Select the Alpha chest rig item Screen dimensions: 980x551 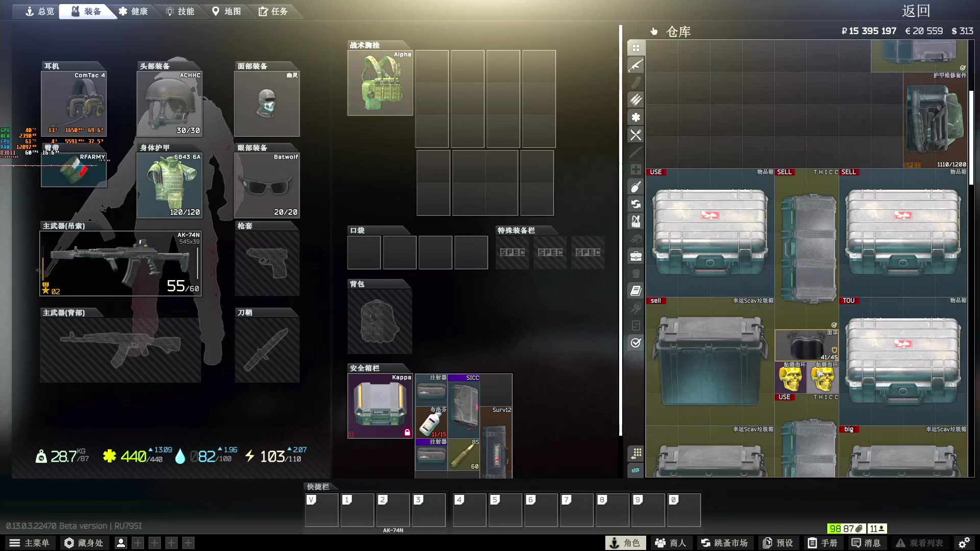click(380, 83)
